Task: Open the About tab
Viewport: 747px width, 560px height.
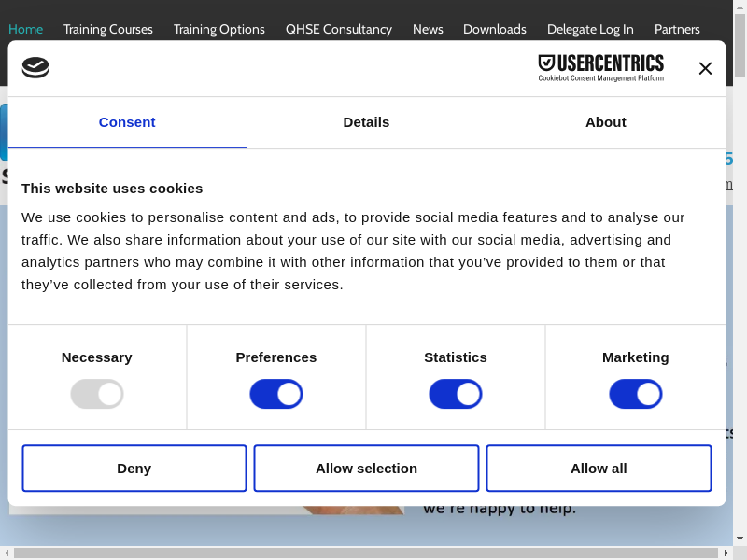Action: [x=605, y=122]
